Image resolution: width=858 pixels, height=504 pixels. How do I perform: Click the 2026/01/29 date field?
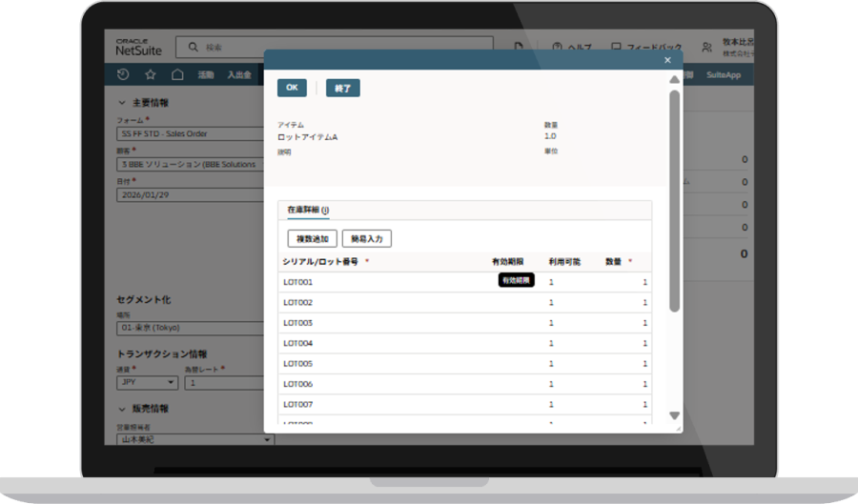pos(191,195)
